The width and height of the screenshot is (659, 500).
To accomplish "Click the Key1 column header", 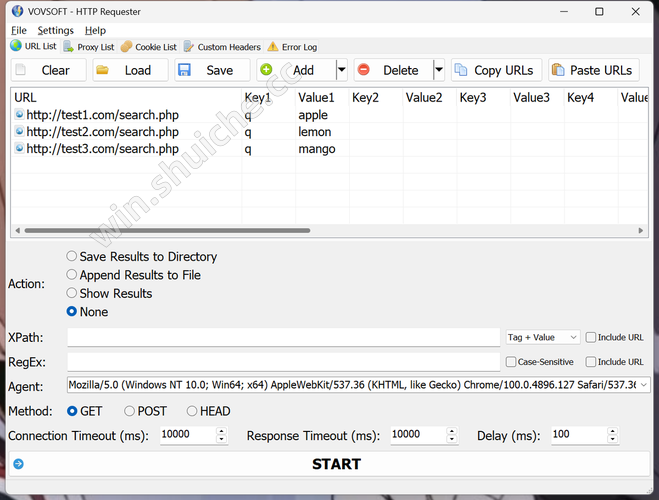I will tap(269, 97).
